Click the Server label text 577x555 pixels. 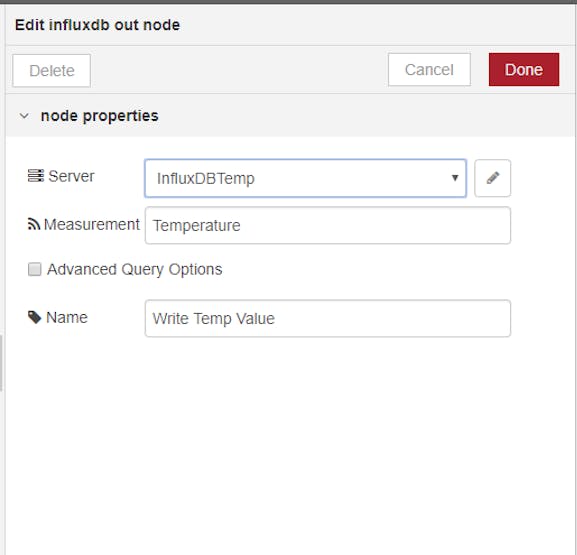click(71, 176)
